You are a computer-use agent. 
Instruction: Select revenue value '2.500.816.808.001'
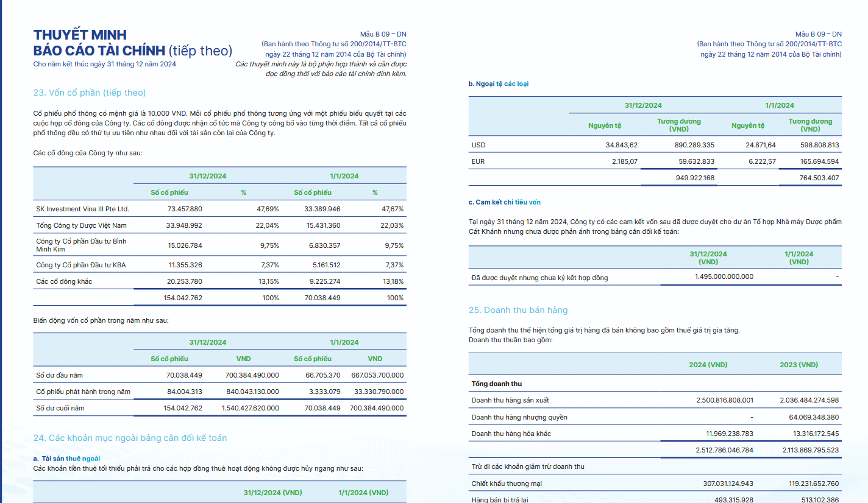[x=725, y=400]
